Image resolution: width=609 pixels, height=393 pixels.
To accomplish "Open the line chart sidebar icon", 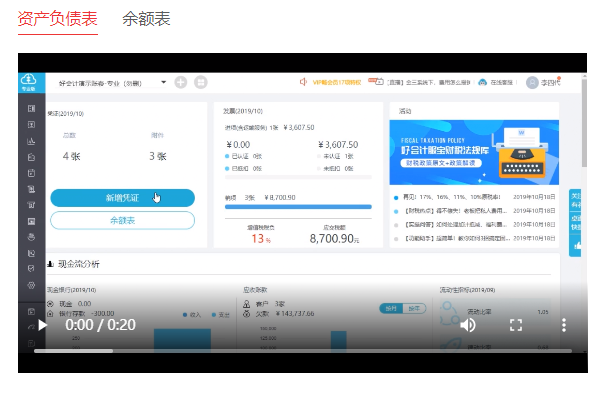I will pyautogui.click(x=31, y=141).
